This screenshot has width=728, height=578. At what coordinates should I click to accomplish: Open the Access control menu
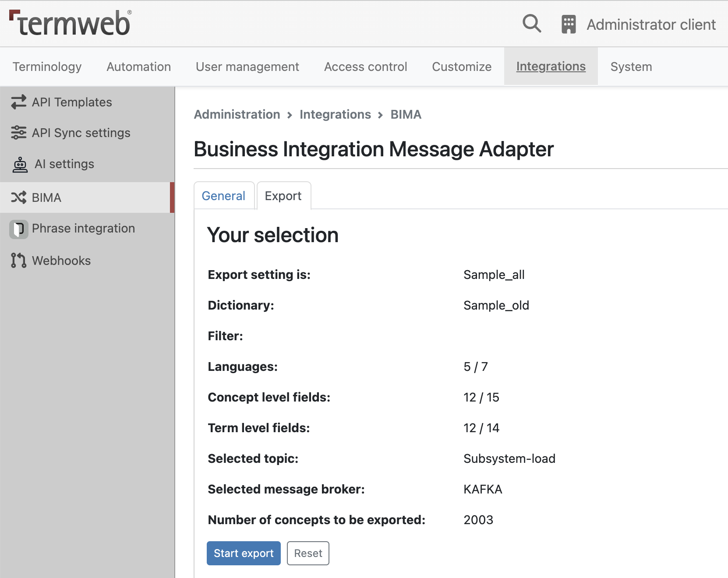click(x=366, y=67)
